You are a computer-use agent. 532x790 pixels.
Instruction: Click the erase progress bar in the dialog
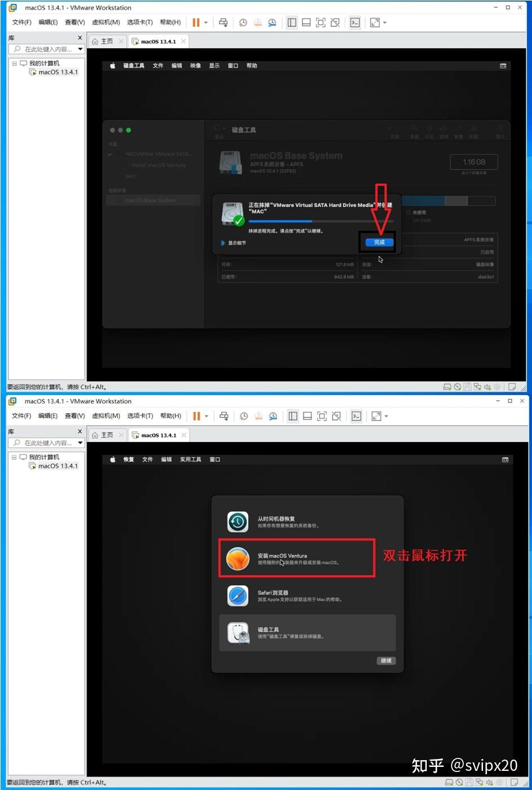tap(320, 221)
